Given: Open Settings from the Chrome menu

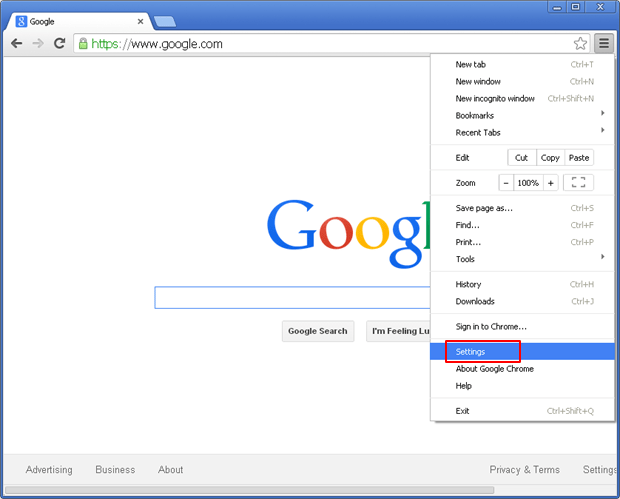Looking at the screenshot, I should pos(523,352).
